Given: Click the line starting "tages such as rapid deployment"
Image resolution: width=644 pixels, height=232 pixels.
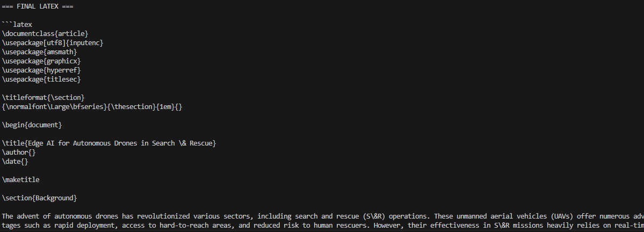Looking at the screenshot, I should 59,226.
